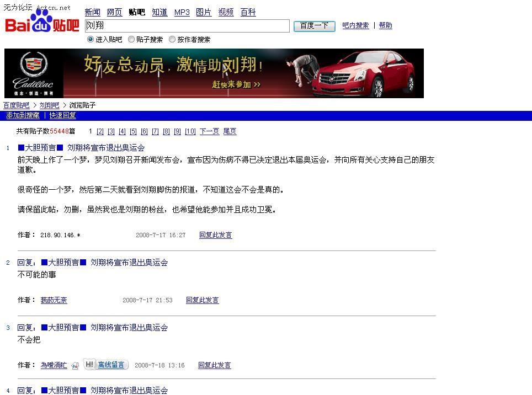Go to page [8] of the thread

(166, 131)
